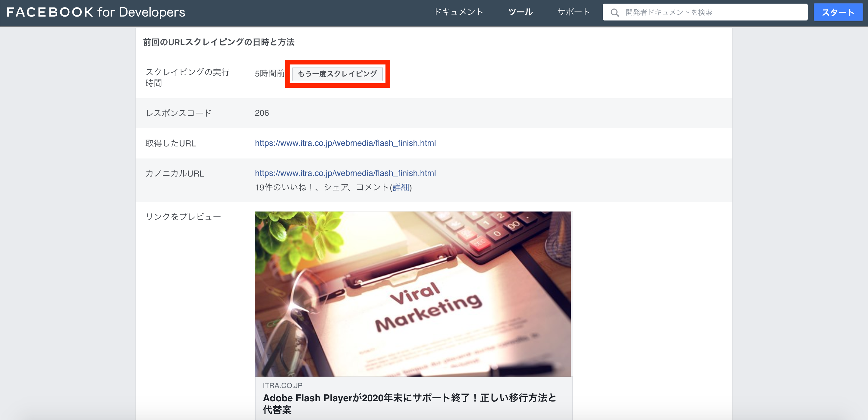Image resolution: width=868 pixels, height=420 pixels.
Task: Focus the 開発者ドキュメントを検索 search field
Action: click(705, 12)
